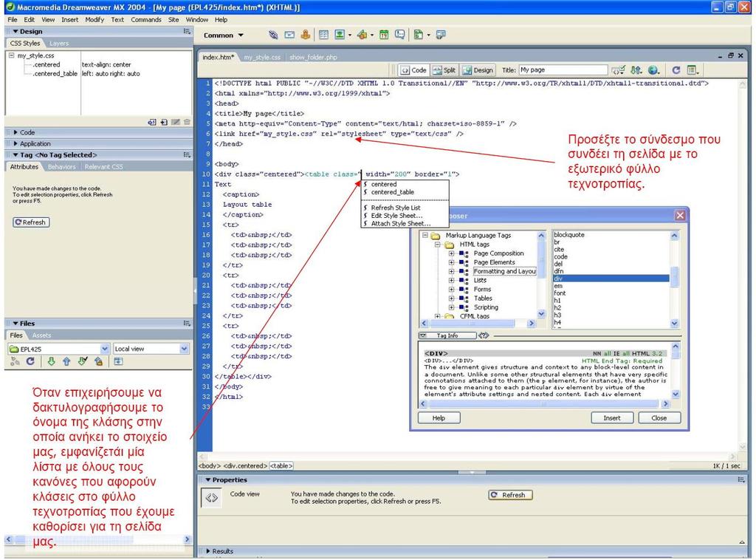Open the EPL425 site dropdown

(105, 349)
